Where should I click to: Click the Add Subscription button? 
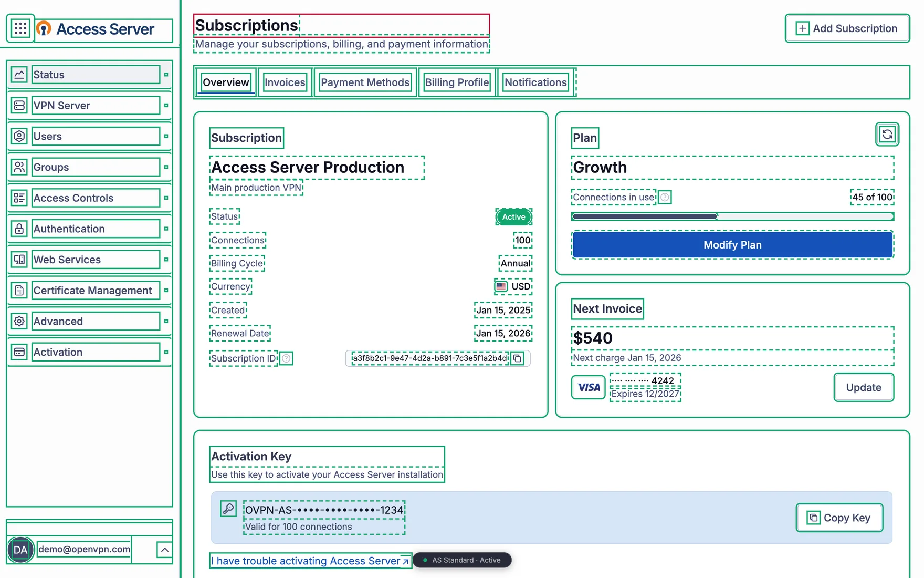847,28
